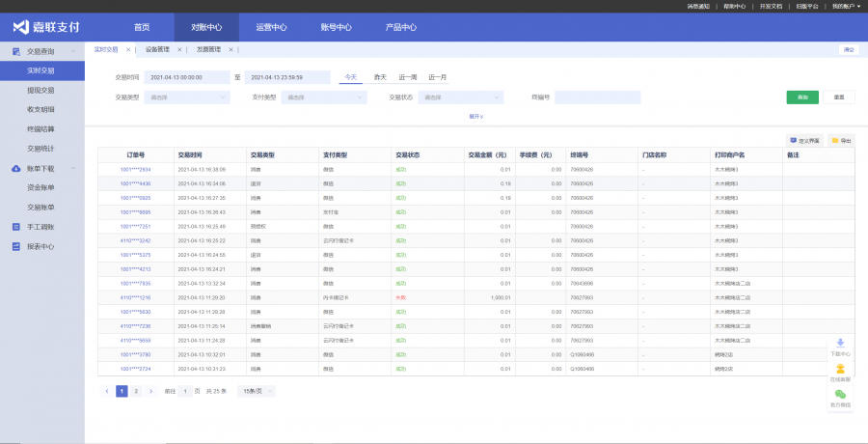
Task: Click the green 查询 search button
Action: 802,97
